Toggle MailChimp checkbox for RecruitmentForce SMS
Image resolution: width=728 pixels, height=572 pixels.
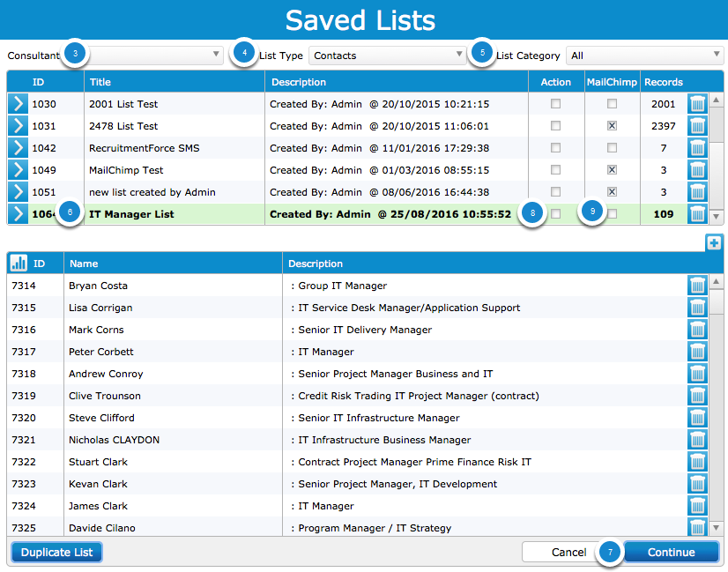point(612,148)
